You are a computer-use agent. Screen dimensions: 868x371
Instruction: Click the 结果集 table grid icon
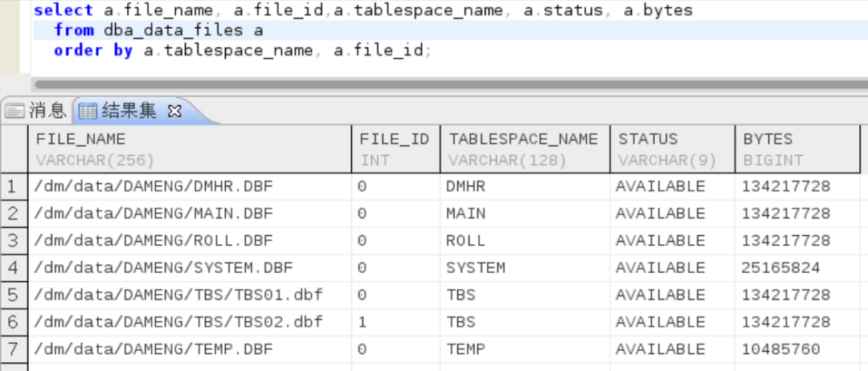pyautogui.click(x=88, y=112)
